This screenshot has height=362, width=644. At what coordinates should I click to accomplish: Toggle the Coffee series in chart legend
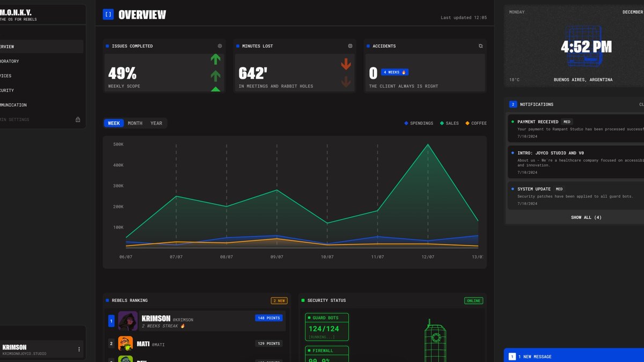476,123
